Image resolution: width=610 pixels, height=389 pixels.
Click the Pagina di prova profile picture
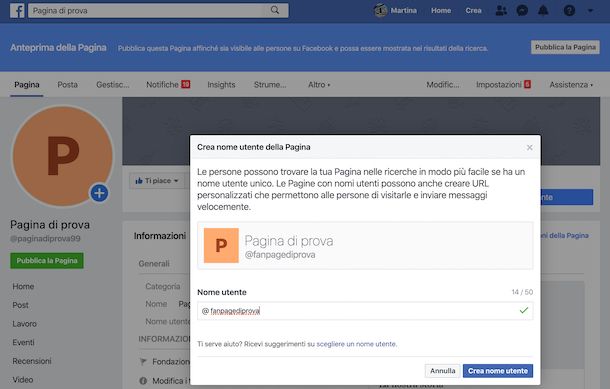(63, 156)
